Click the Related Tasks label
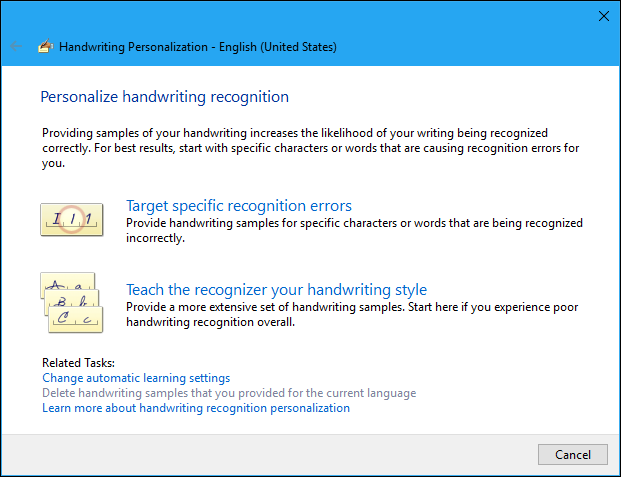Viewport: 621px width, 477px height. (x=78, y=362)
